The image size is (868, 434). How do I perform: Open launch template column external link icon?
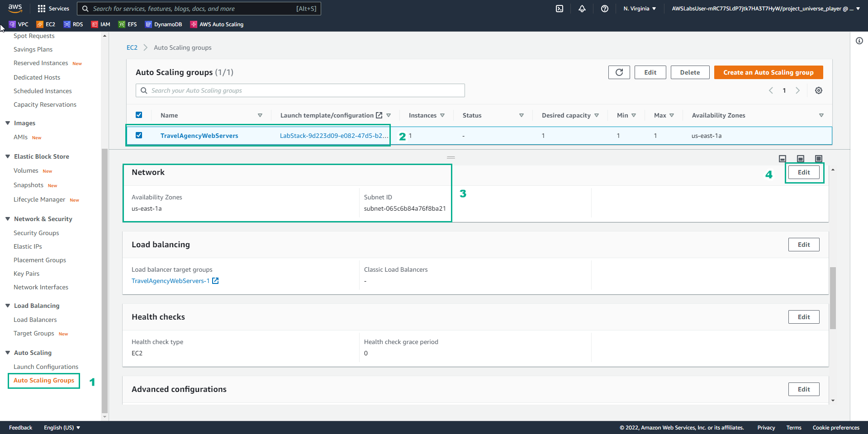click(x=379, y=115)
